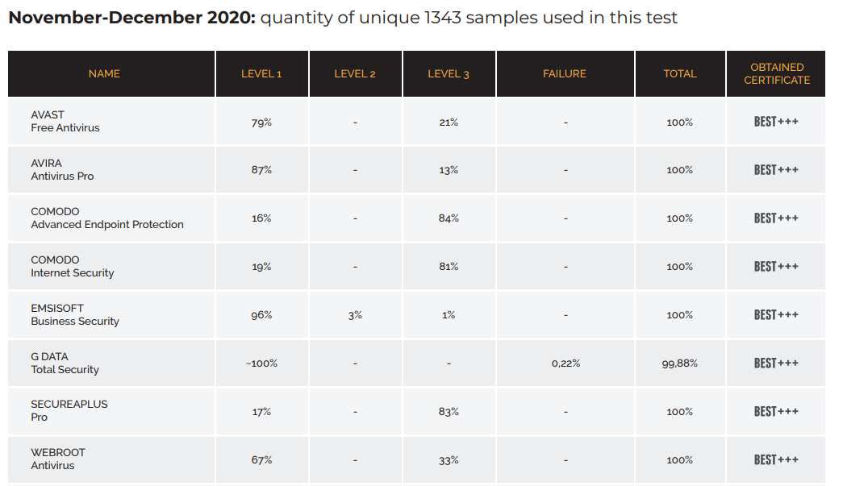Click the TOTAL column header
This screenshot has width=868, height=486.
click(x=680, y=73)
